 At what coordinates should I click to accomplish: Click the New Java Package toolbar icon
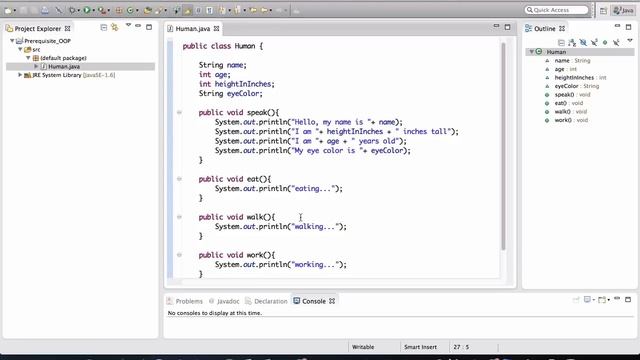(119, 10)
